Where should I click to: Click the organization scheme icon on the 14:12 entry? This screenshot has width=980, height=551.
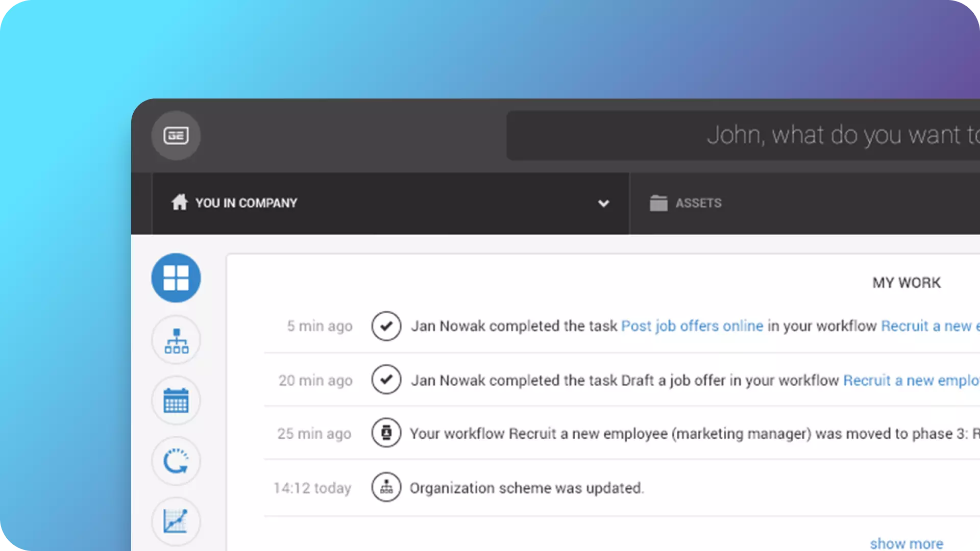coord(386,487)
